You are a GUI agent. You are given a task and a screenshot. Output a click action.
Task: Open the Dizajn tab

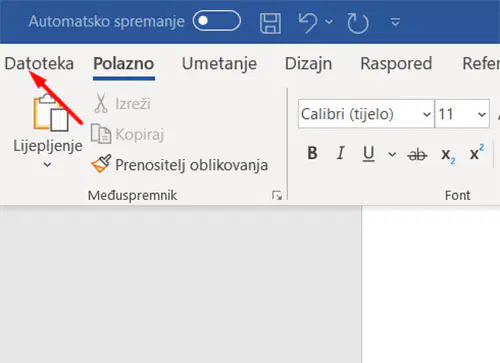tap(308, 64)
